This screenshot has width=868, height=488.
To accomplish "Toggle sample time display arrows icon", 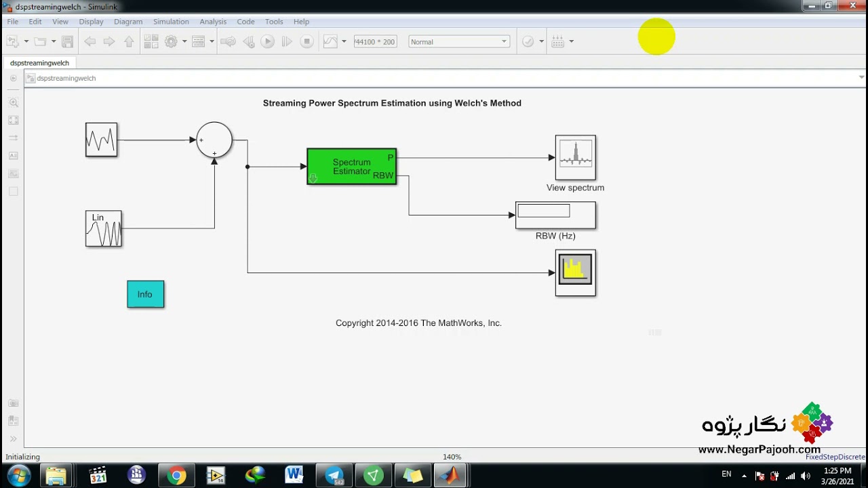I will pos(13,138).
